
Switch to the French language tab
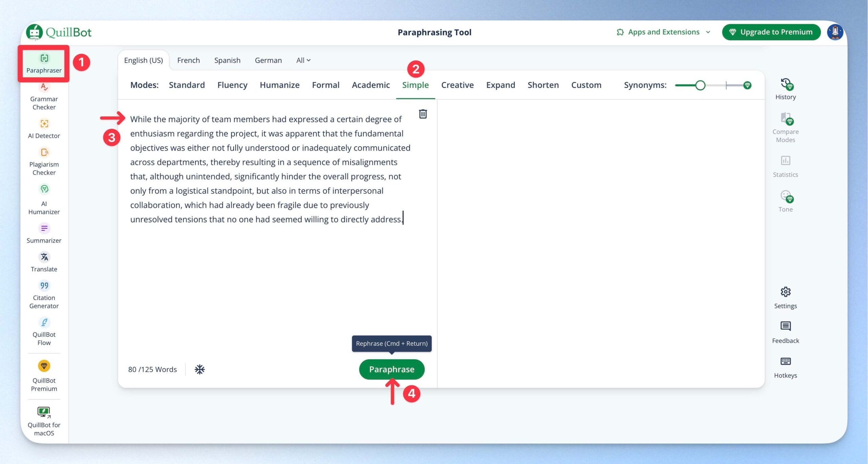(x=189, y=60)
